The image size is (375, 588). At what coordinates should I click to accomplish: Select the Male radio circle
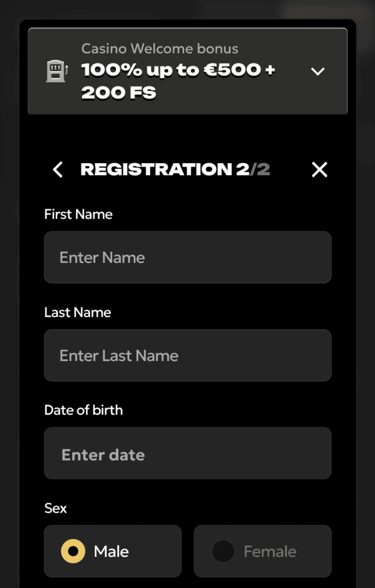coord(73,551)
